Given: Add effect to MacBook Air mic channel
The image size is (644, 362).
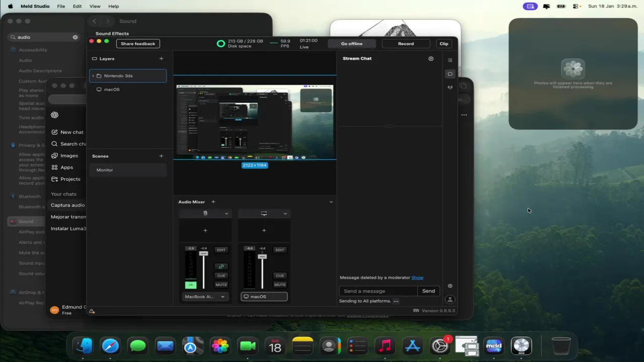Looking at the screenshot, I should pos(205,230).
